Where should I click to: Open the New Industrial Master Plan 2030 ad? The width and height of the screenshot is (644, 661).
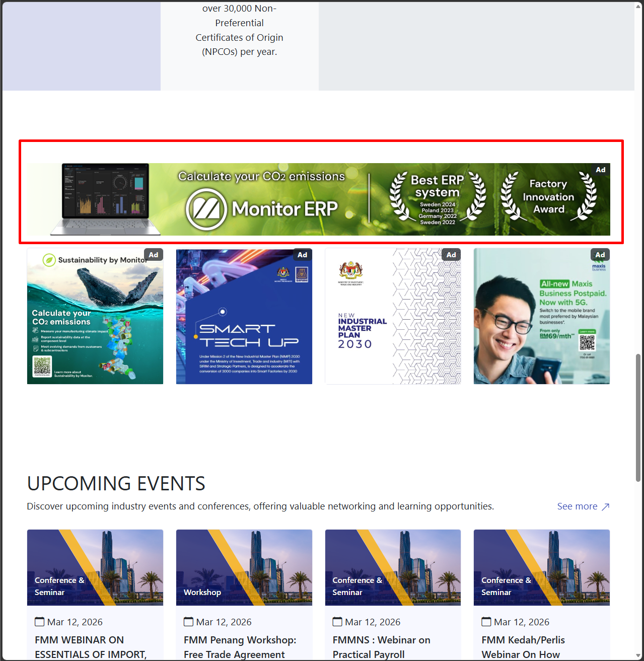(393, 316)
